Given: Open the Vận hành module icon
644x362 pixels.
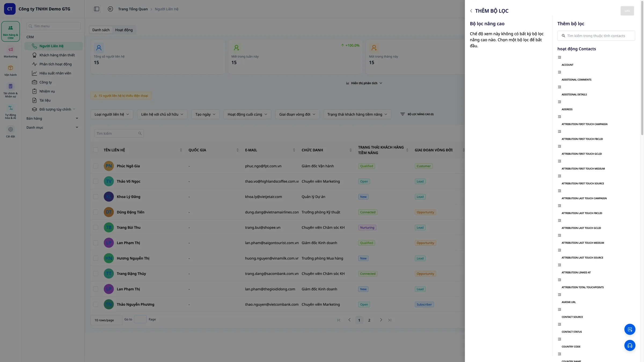Looking at the screenshot, I should pos(10,71).
